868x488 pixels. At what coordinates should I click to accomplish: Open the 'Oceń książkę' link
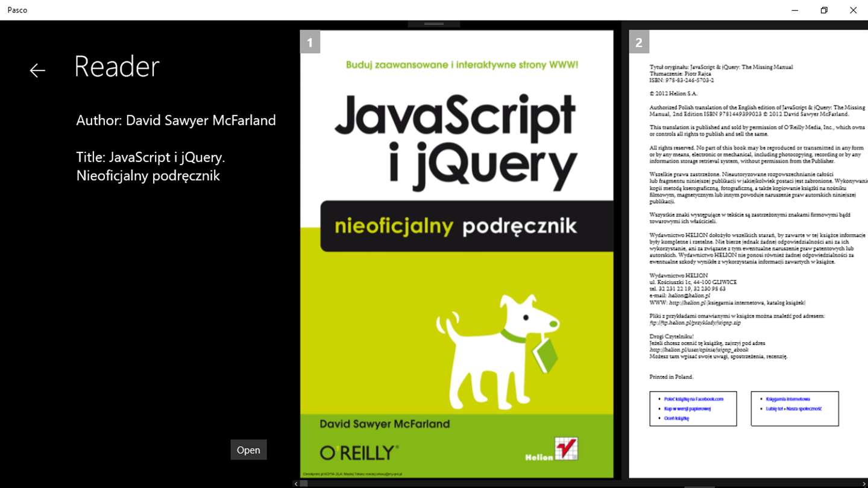(x=676, y=418)
